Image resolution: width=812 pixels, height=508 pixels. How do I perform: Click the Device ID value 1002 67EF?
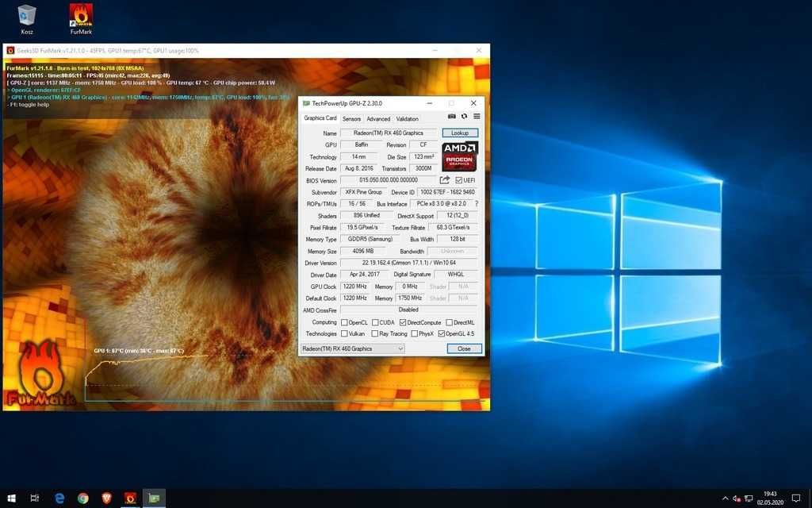(447, 192)
